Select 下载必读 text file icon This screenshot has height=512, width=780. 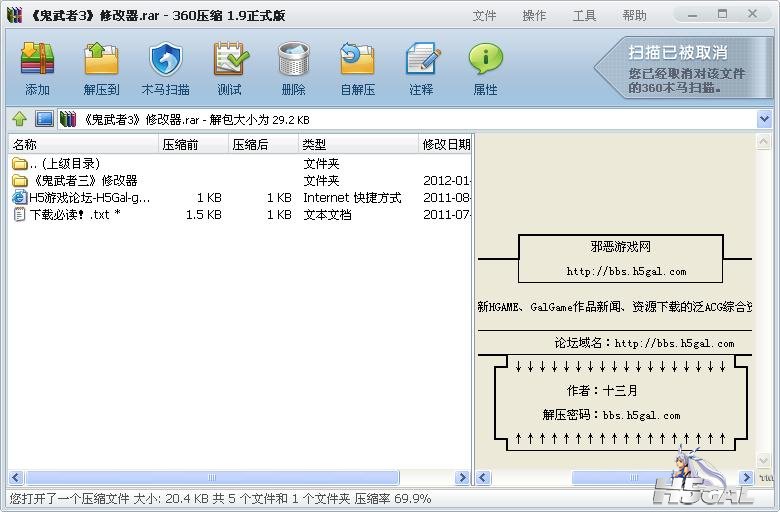[19, 214]
